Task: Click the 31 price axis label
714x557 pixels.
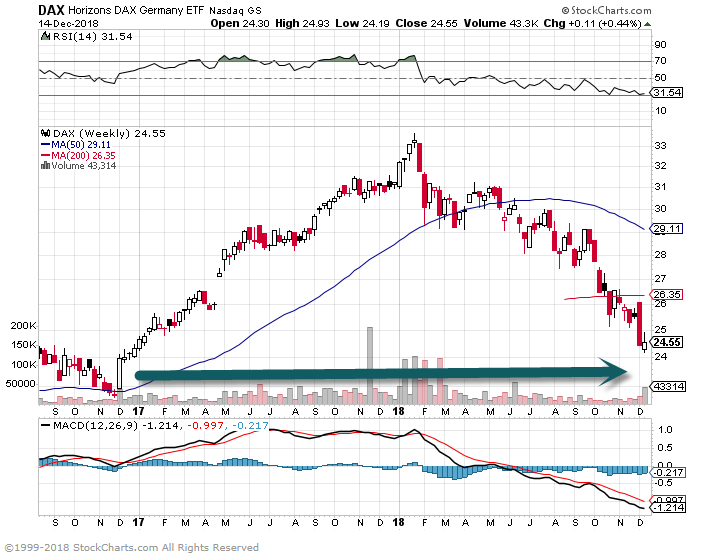Action: pyautogui.click(x=660, y=187)
